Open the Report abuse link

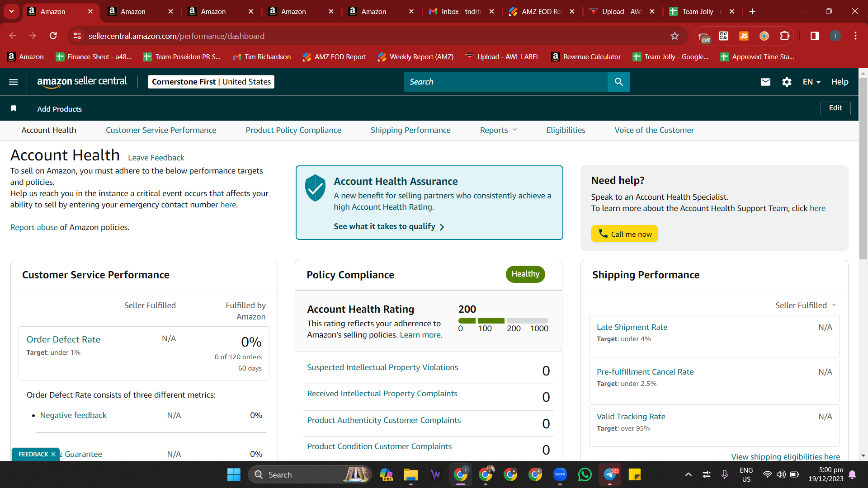[34, 227]
